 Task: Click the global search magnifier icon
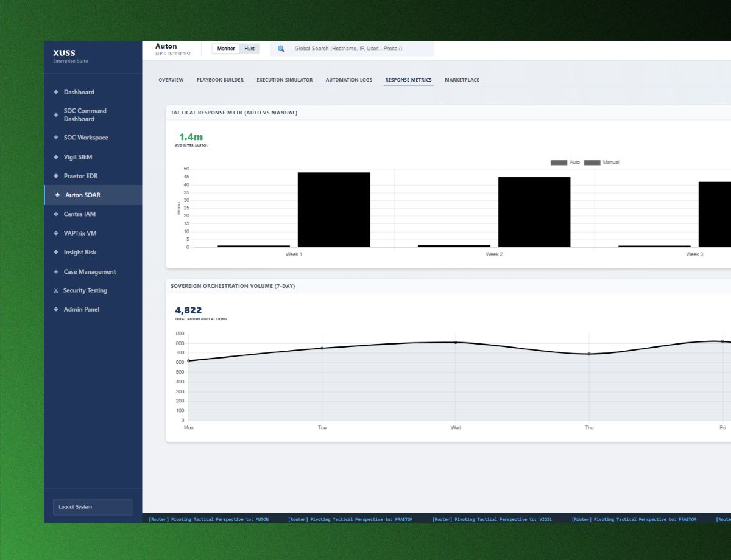point(281,48)
